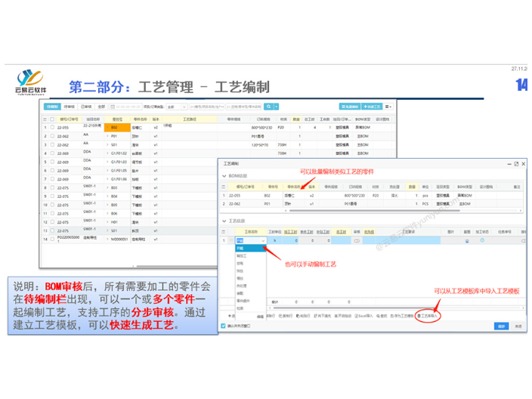This screenshot has height=399, width=532.
Task: Maximize the 工艺编制 dialog
Action: (516, 164)
